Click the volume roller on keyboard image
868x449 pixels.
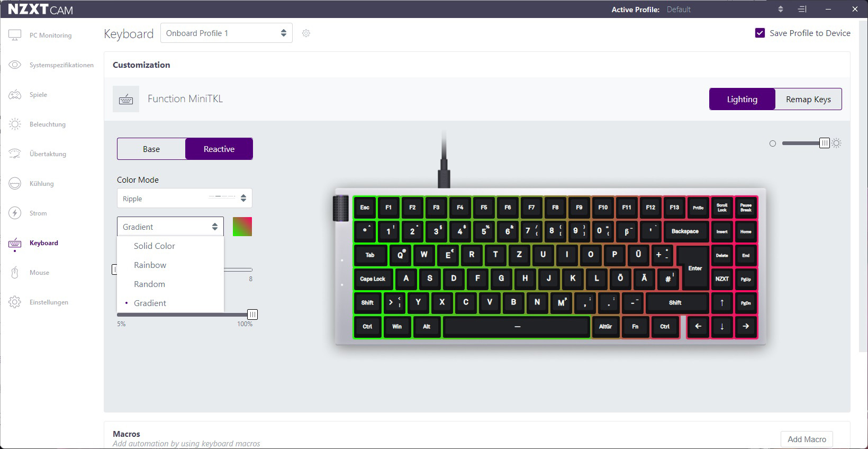pos(340,208)
